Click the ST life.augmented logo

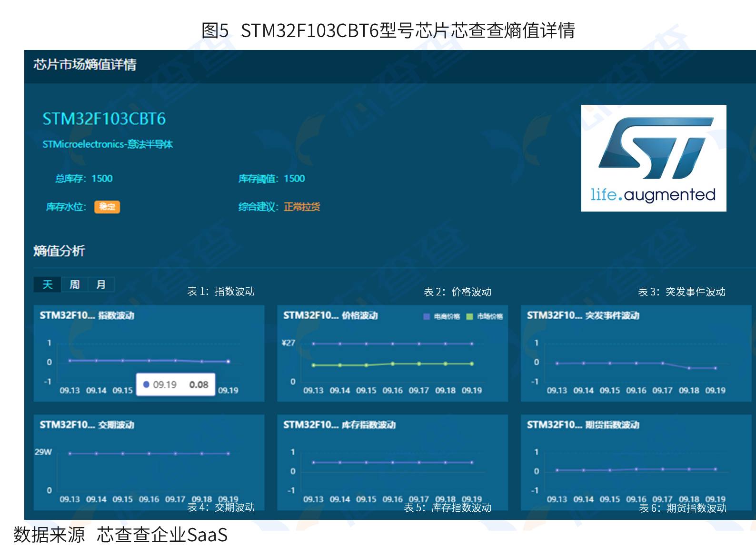(x=653, y=158)
